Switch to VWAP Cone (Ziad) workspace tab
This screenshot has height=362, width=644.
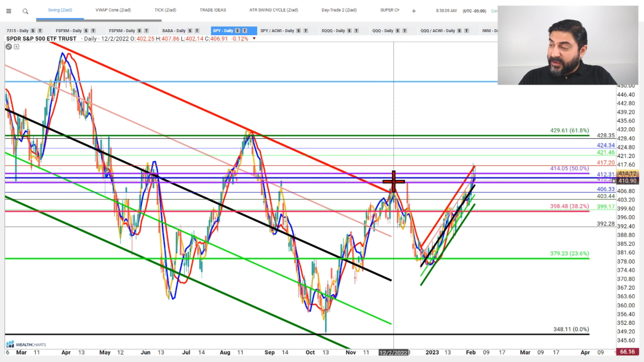coord(113,10)
